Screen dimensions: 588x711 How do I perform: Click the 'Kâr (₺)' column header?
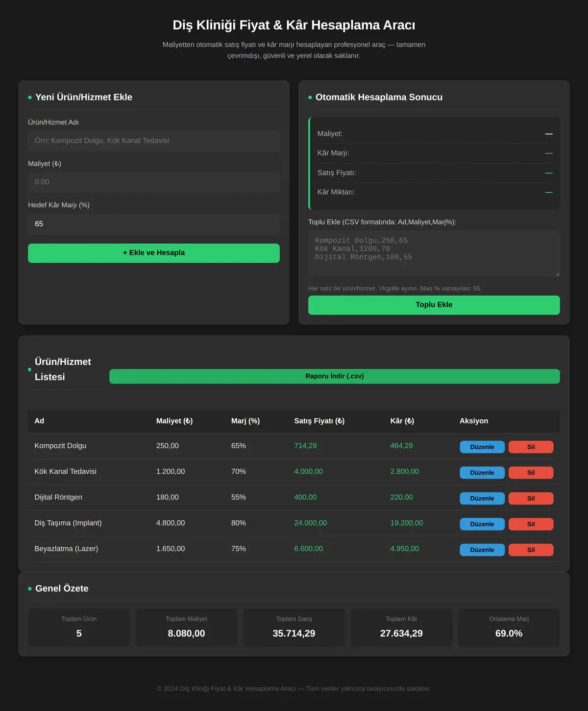coord(402,421)
